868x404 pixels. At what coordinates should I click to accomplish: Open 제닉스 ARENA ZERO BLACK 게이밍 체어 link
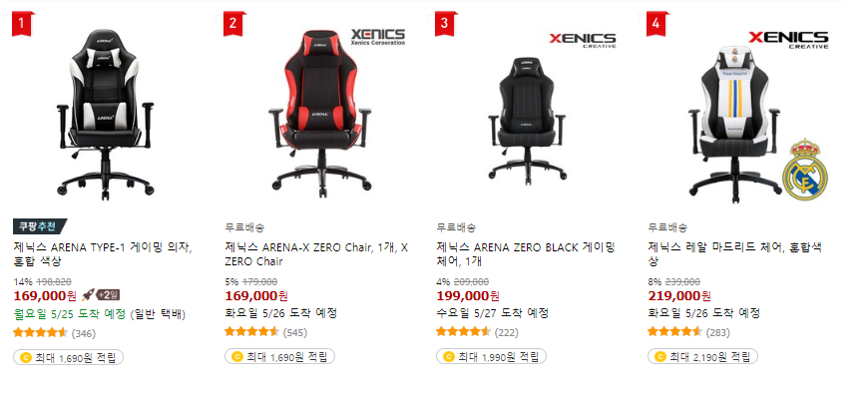tap(526, 254)
